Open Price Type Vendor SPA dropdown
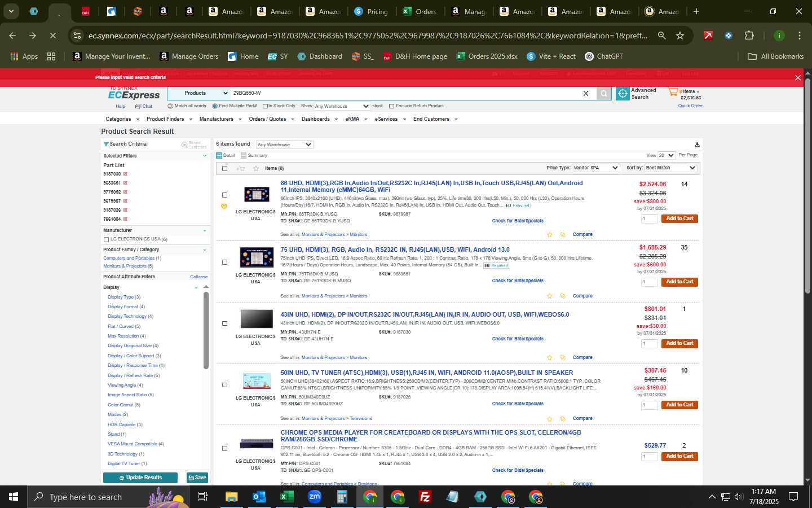Screen dimensions: 812x508 (x=595, y=168)
